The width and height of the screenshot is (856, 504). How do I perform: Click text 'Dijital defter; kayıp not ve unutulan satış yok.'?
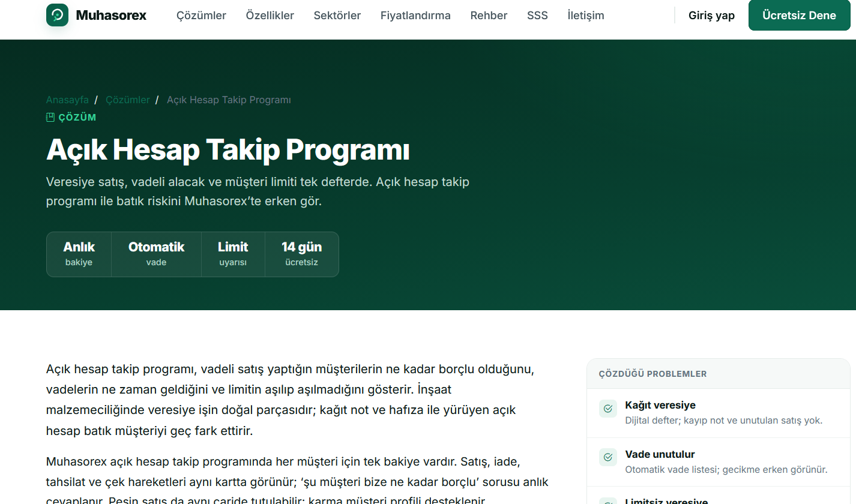[724, 420]
